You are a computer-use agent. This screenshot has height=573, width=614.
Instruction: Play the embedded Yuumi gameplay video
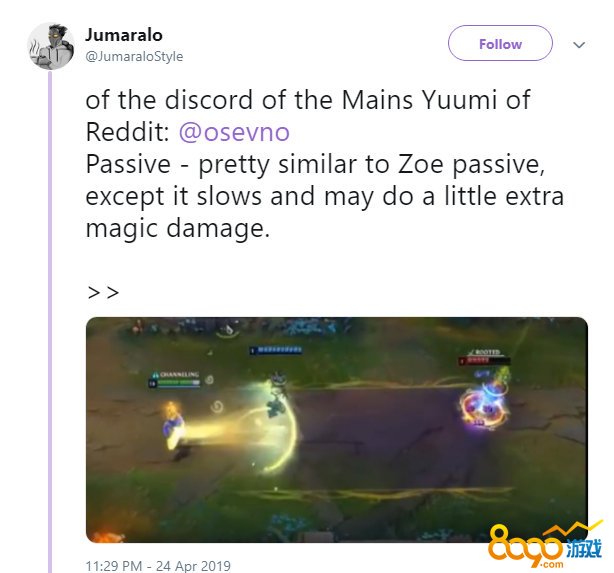pos(336,430)
